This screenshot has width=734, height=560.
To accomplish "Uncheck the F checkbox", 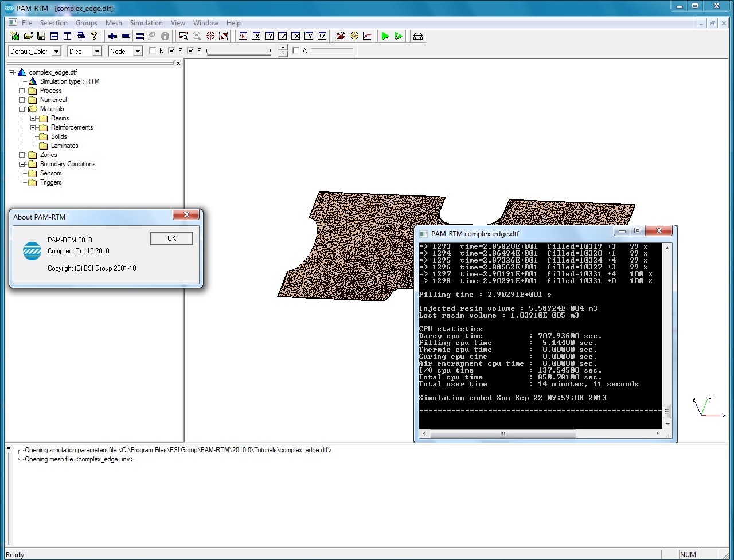I will [190, 51].
